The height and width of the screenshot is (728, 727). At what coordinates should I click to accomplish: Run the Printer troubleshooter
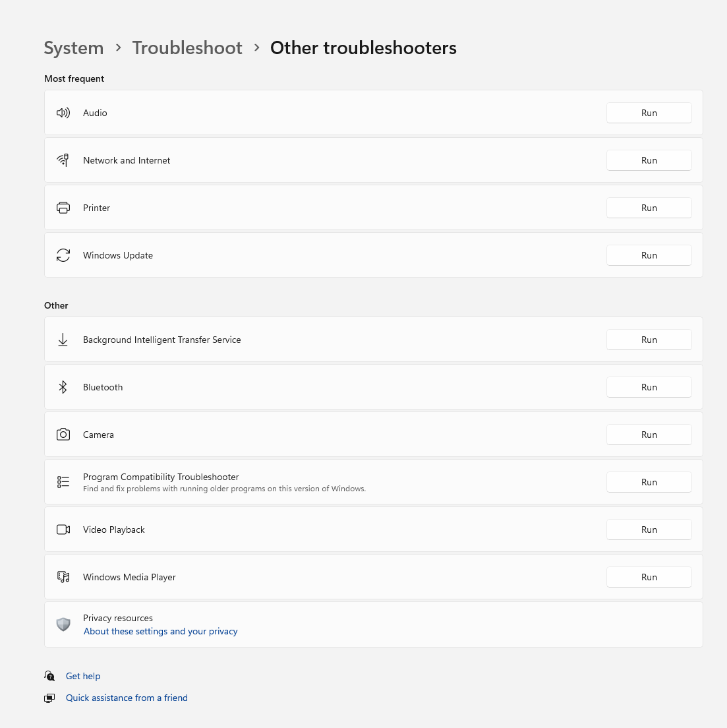[649, 208]
